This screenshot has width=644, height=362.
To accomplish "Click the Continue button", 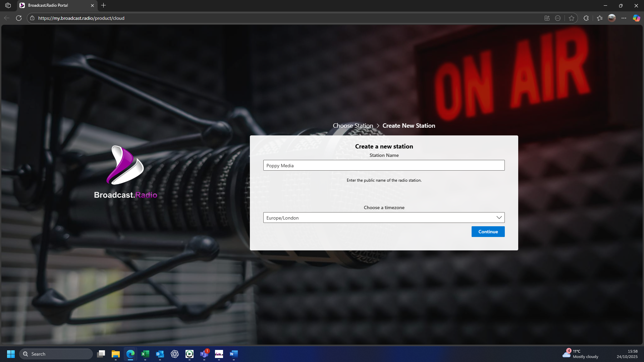I will click(x=488, y=232).
